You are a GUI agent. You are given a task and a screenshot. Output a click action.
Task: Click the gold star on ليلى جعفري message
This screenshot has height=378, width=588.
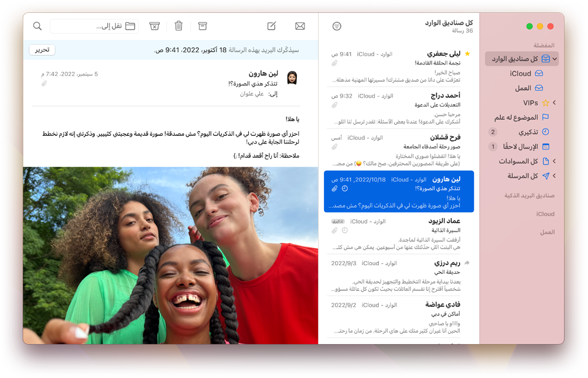pos(467,54)
